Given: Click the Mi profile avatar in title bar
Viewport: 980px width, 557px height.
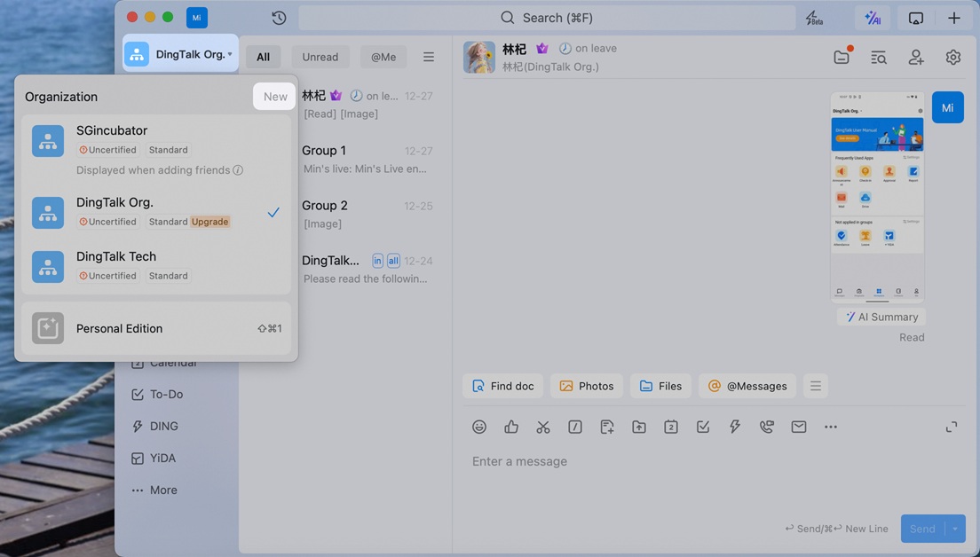Looking at the screenshot, I should (197, 18).
